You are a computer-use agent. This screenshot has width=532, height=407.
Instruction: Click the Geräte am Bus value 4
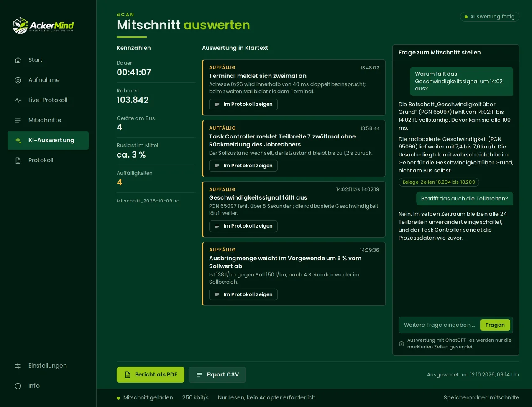[120, 127]
